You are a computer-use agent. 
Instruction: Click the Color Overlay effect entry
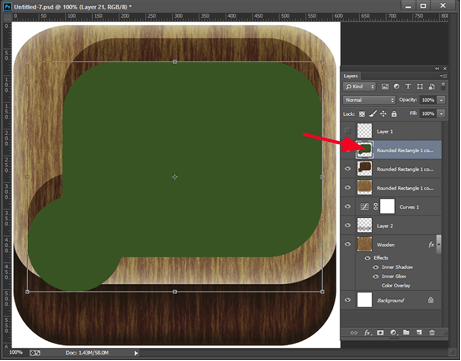396,285
